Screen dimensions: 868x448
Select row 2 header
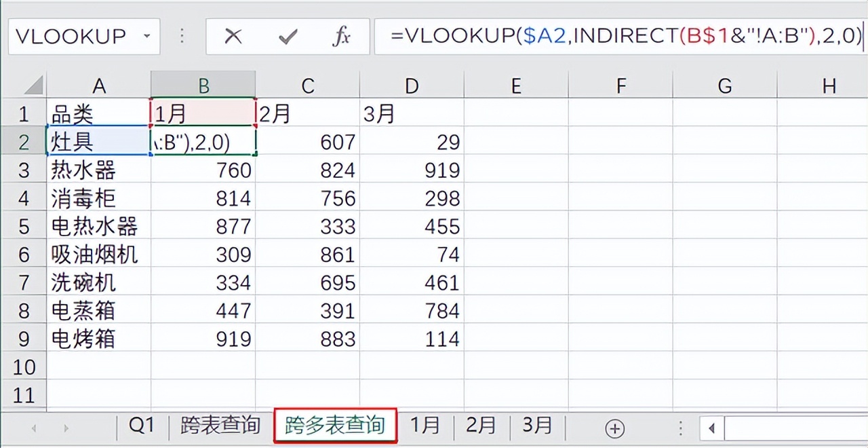[24, 141]
